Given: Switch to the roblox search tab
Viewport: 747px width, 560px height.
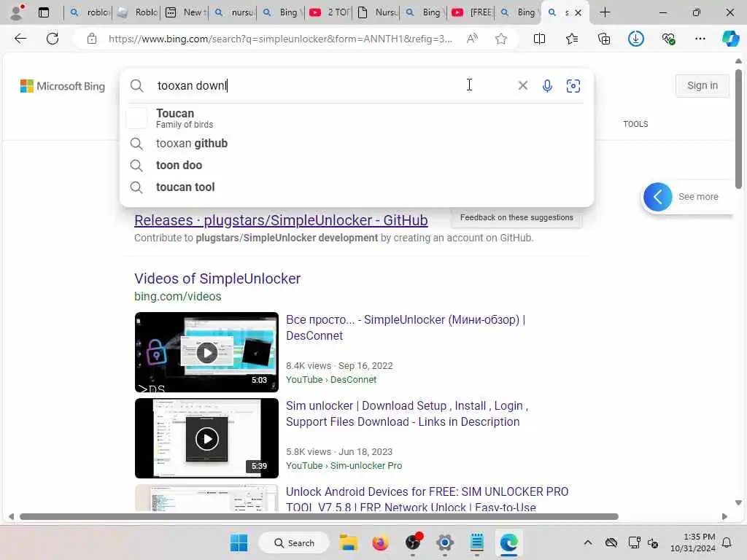Looking at the screenshot, I should 88,12.
